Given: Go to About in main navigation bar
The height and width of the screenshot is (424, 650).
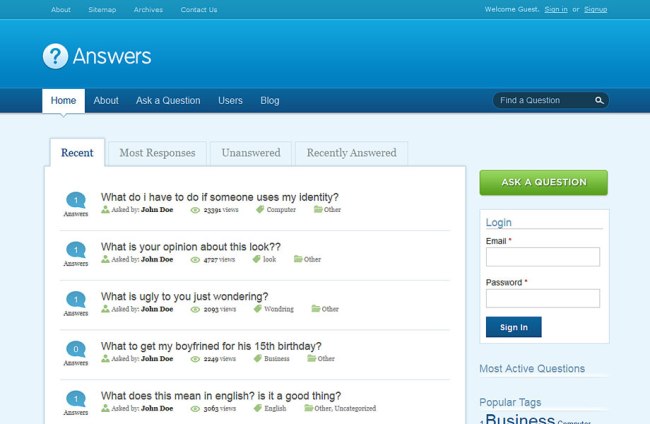Looking at the screenshot, I should point(106,101).
